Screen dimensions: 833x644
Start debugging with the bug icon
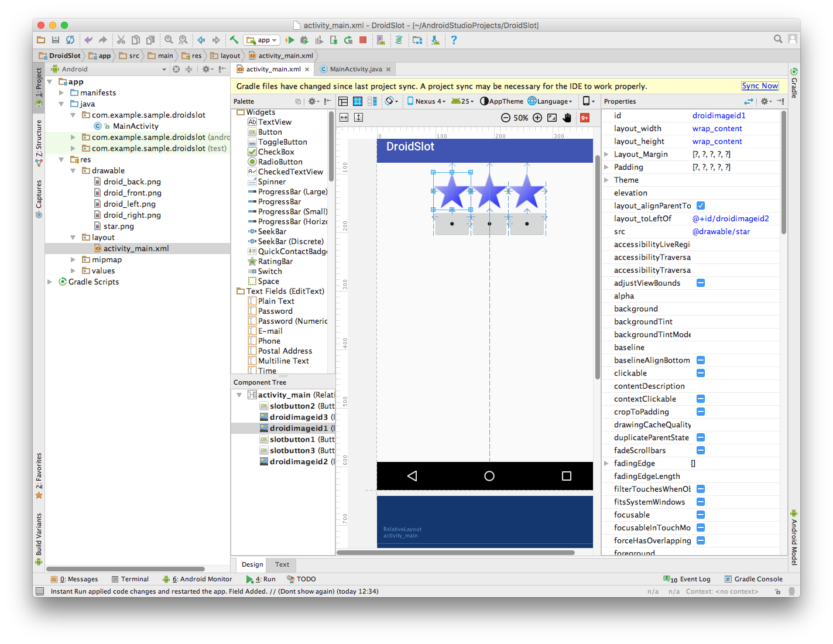tap(304, 40)
